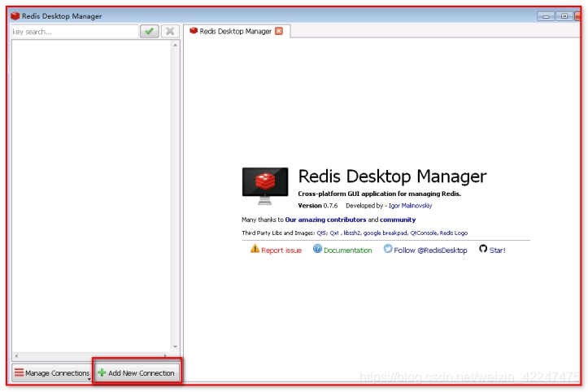
Task: Click the Twitter bird icon
Action: tap(388, 249)
